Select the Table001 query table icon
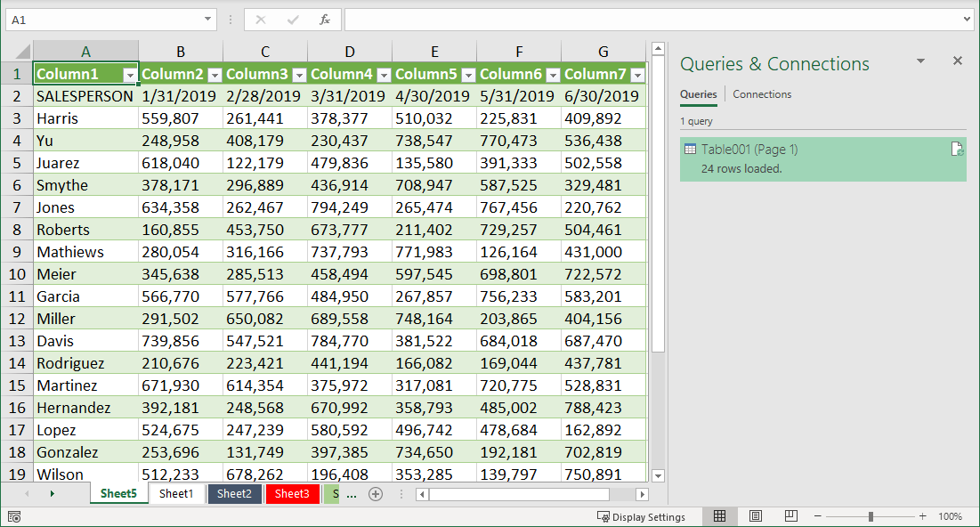The image size is (980, 527). pyautogui.click(x=689, y=148)
